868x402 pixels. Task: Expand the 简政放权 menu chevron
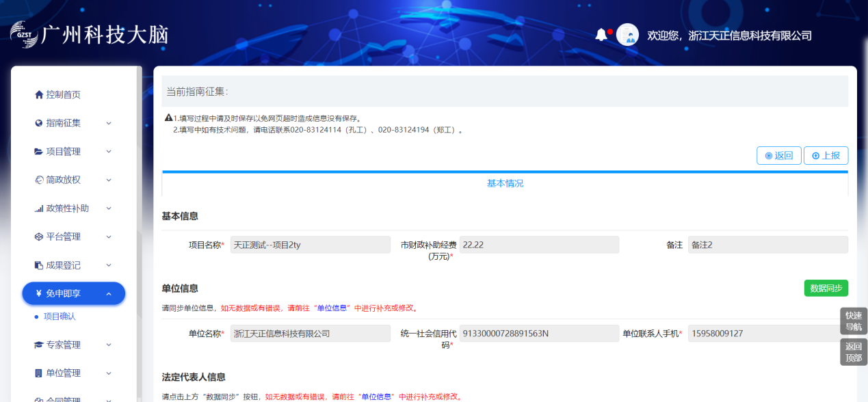pyautogui.click(x=109, y=180)
